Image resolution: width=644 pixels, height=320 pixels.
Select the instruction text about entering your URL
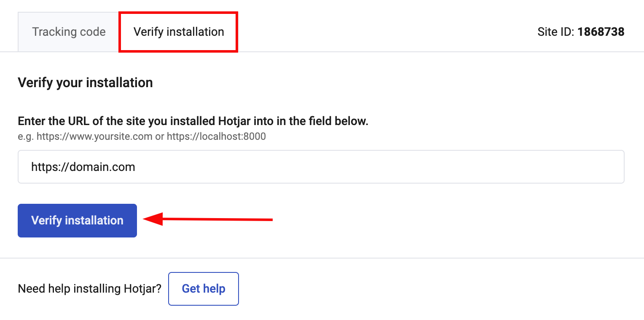coord(193,121)
